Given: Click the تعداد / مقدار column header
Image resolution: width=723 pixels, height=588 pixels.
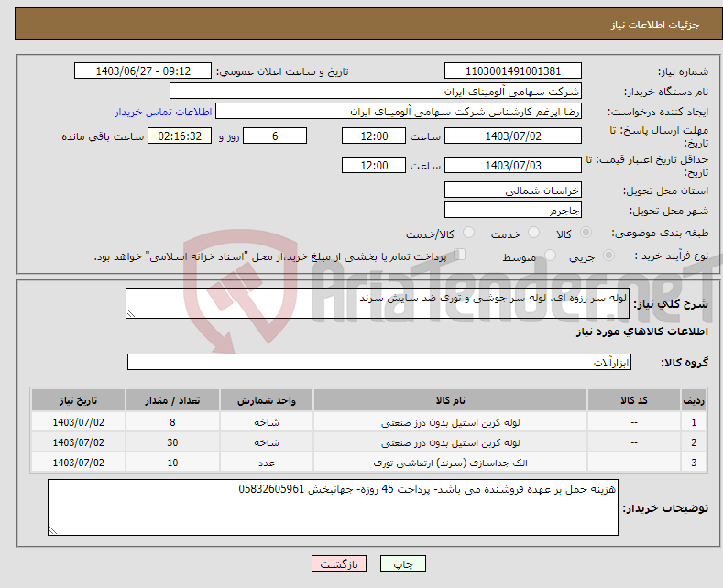Looking at the screenshot, I should (172, 400).
